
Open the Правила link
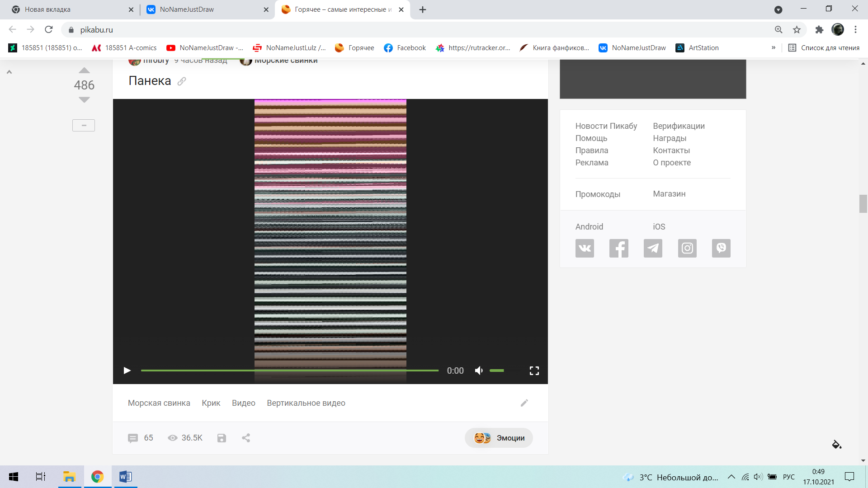[591, 150]
